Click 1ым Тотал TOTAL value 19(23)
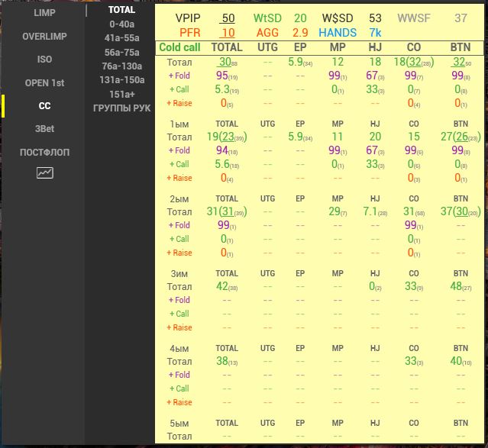Screen dimensions: 488x448 pyautogui.click(x=227, y=137)
